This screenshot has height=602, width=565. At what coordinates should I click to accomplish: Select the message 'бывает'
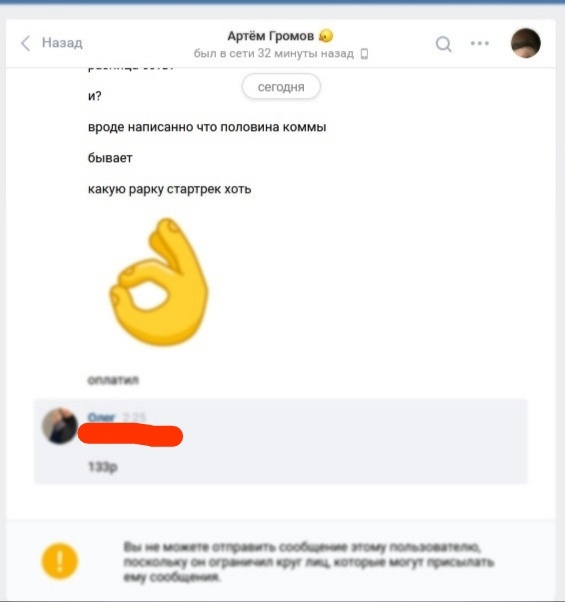tap(110, 158)
